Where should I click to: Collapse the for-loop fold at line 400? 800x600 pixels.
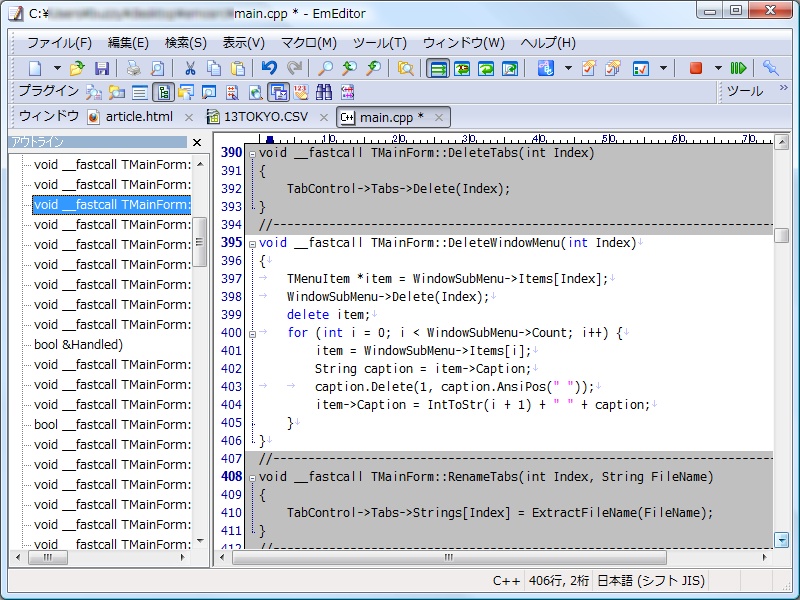[x=252, y=333]
